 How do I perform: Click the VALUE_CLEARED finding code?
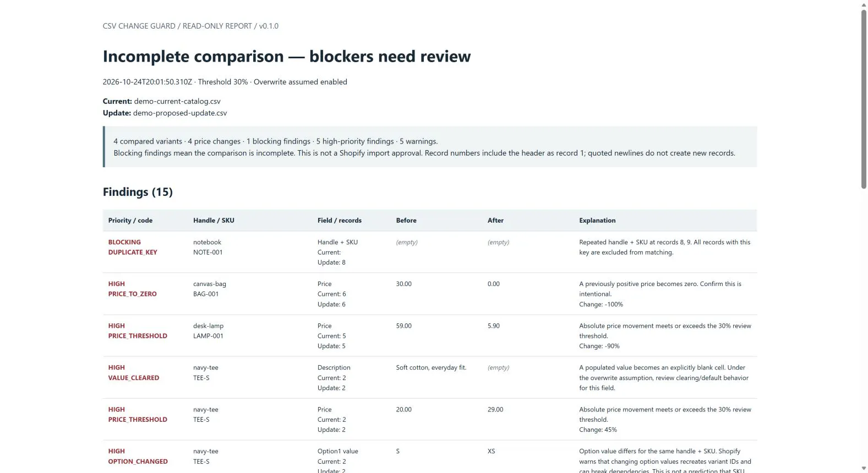tap(134, 378)
